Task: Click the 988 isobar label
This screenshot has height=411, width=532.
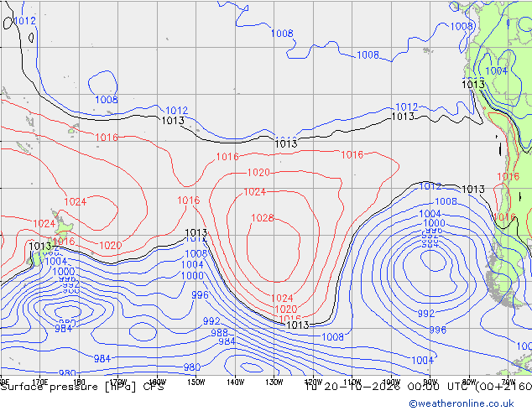Action: coord(219,333)
